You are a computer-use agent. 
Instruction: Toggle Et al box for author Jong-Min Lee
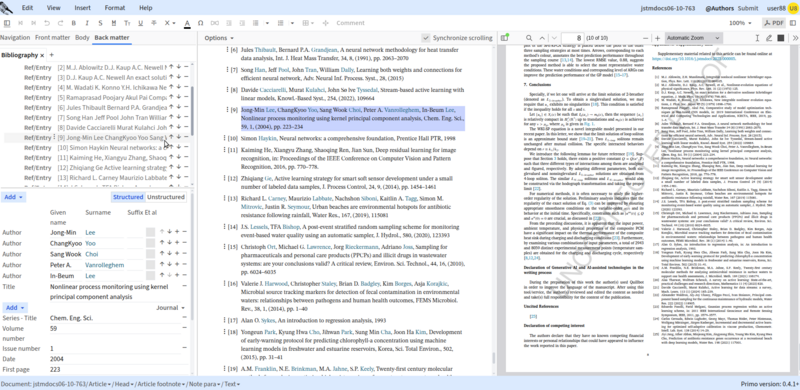tap(150, 232)
